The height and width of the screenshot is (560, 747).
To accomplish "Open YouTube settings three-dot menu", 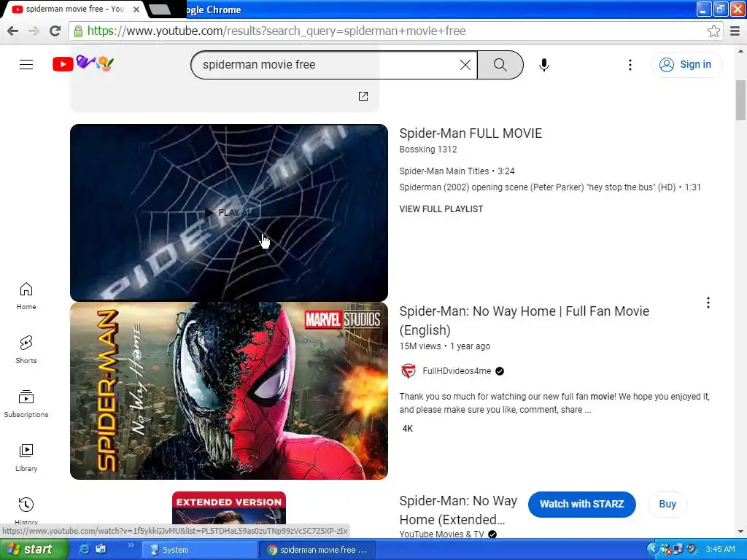I will (x=630, y=65).
